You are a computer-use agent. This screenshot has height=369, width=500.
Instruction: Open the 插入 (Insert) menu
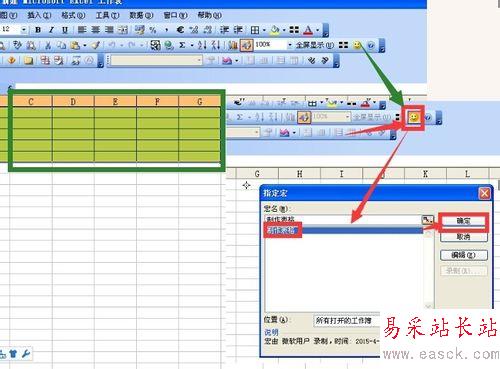tap(39, 15)
